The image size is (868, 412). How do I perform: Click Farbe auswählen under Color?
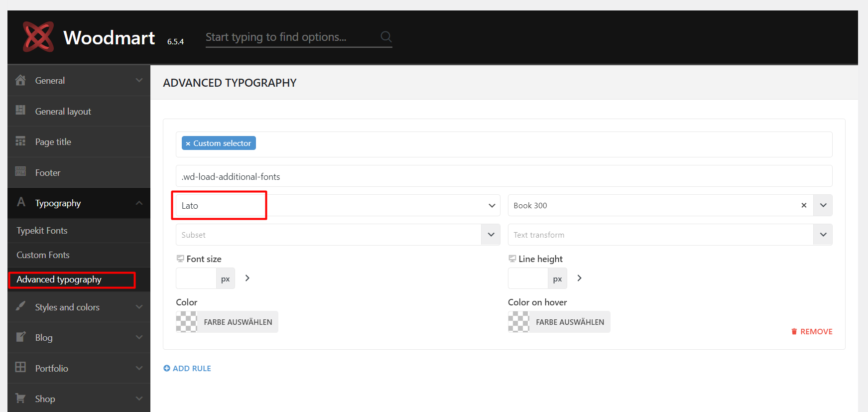click(238, 322)
